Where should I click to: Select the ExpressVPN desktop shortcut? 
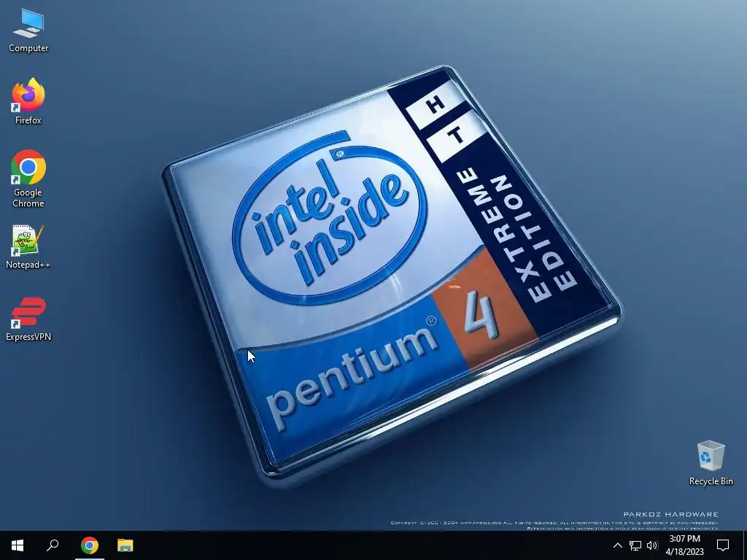pyautogui.click(x=28, y=319)
